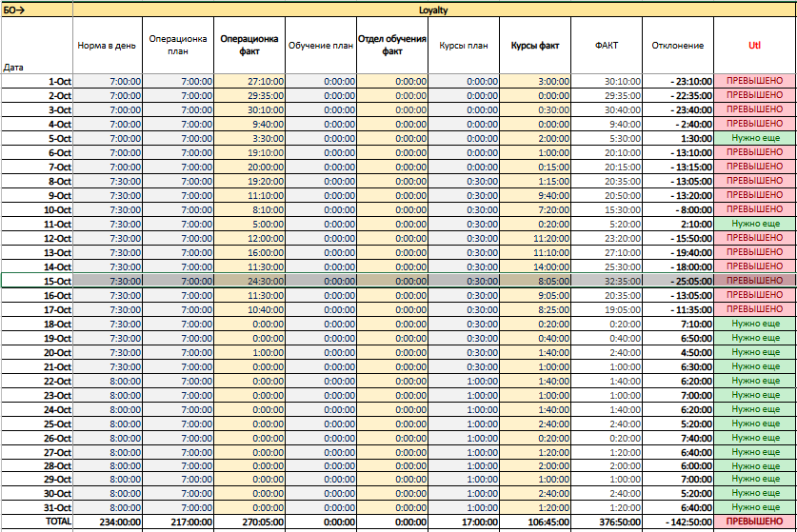Image resolution: width=797 pixels, height=532 pixels.
Task: Click the ФАКТ column header
Action: [607, 46]
